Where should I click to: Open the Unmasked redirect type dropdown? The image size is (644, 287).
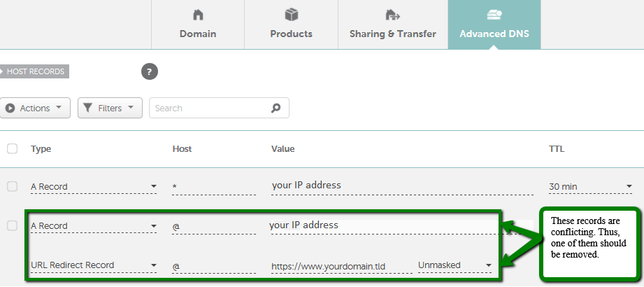click(x=455, y=265)
